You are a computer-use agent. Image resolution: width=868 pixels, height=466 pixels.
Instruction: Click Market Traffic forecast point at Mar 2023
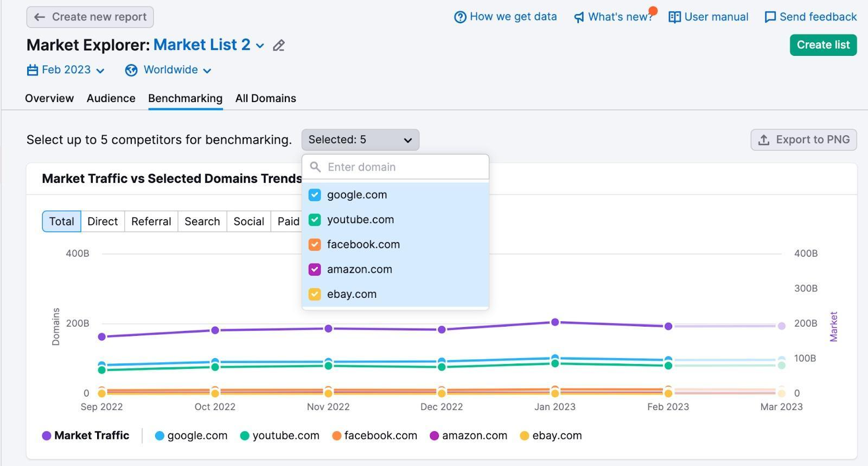click(x=782, y=326)
